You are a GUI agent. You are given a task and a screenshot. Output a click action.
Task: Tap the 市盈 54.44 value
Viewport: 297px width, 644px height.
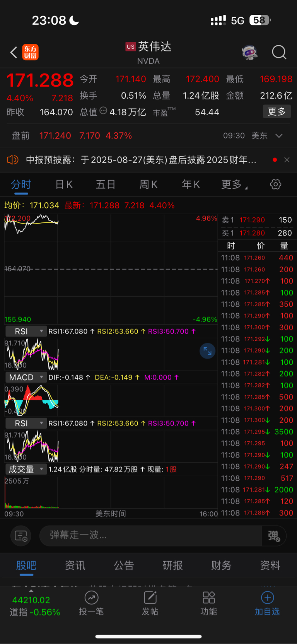207,112
